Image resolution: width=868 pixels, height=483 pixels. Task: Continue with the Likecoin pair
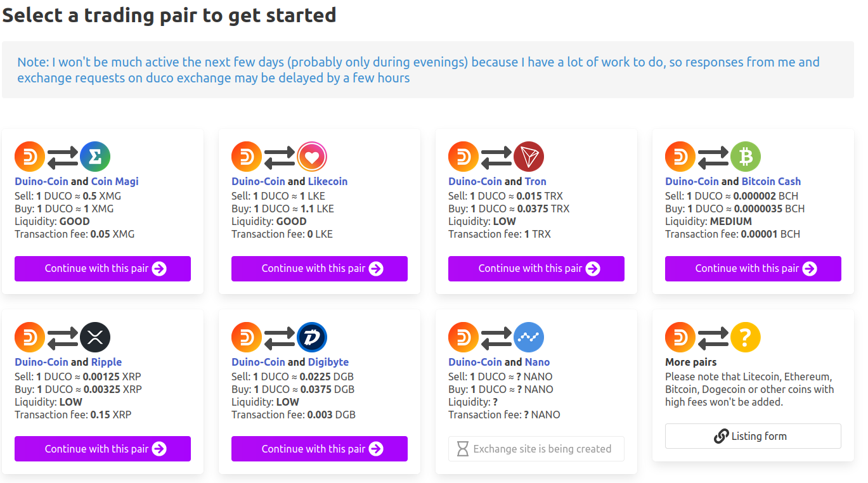tap(320, 269)
